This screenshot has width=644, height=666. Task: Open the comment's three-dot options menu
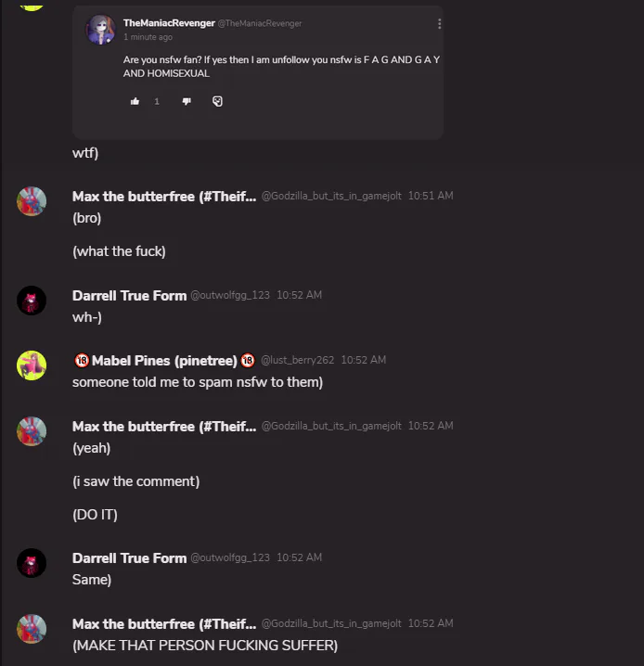pyautogui.click(x=439, y=24)
